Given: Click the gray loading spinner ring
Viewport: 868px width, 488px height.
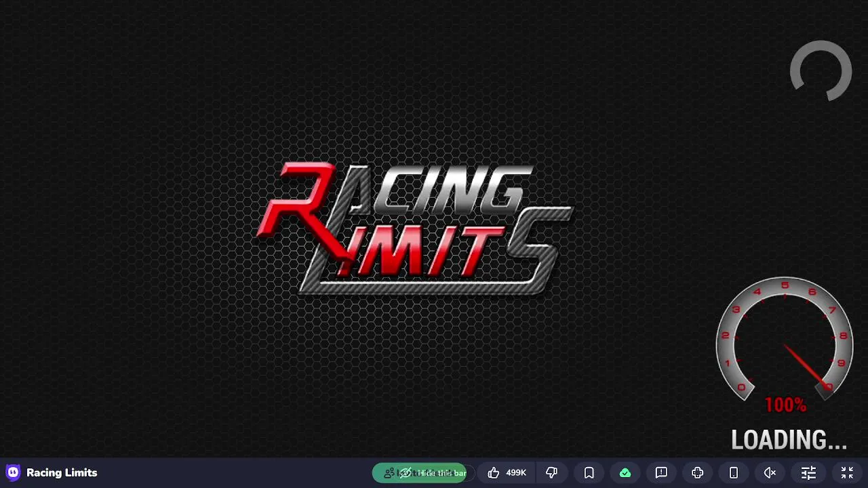Looking at the screenshot, I should [821, 70].
